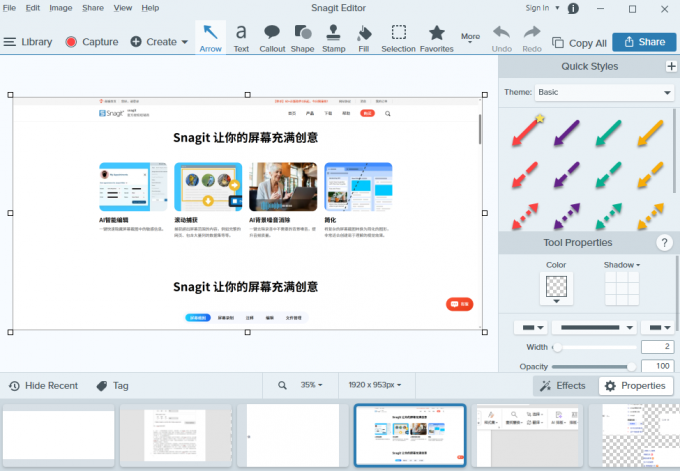Pick the solid red arrow style
Screen dimensions: 680x471
click(526, 132)
